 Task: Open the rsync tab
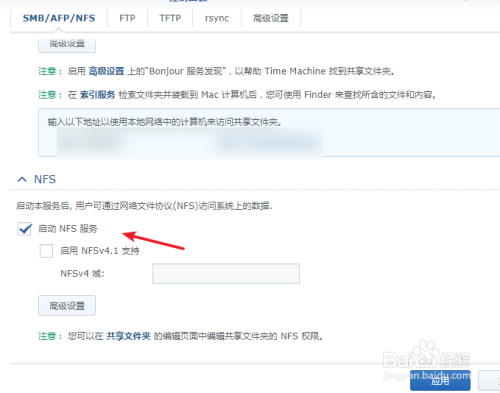[x=217, y=18]
